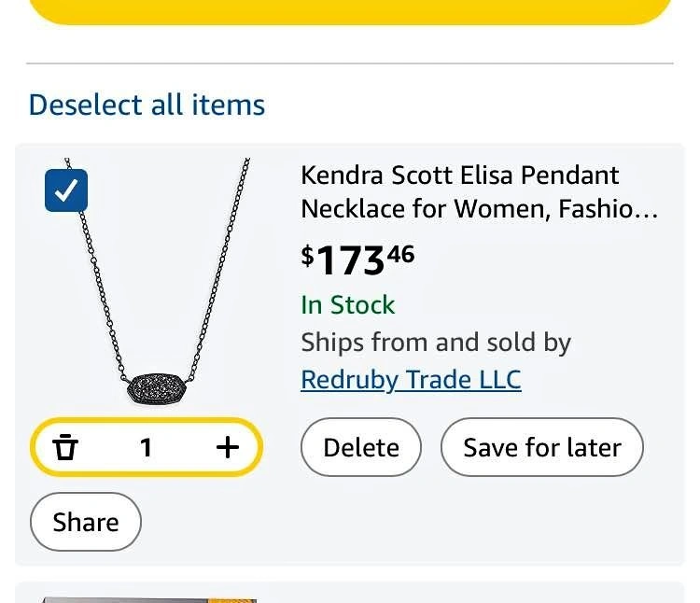
Task: Tap the 'Ships from and sold by' text
Action: point(436,343)
